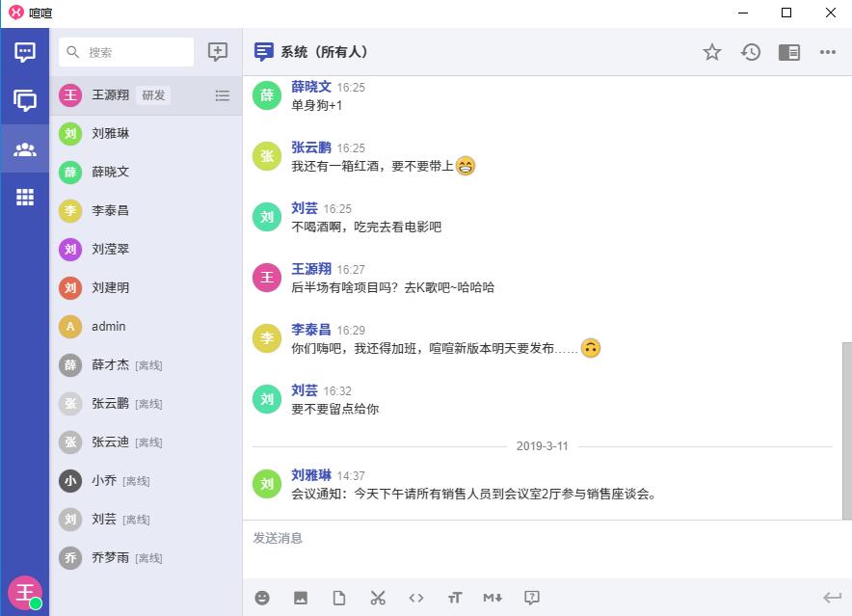Open recent chats in left navigation bar
This screenshot has width=852, height=616.
coord(25,52)
